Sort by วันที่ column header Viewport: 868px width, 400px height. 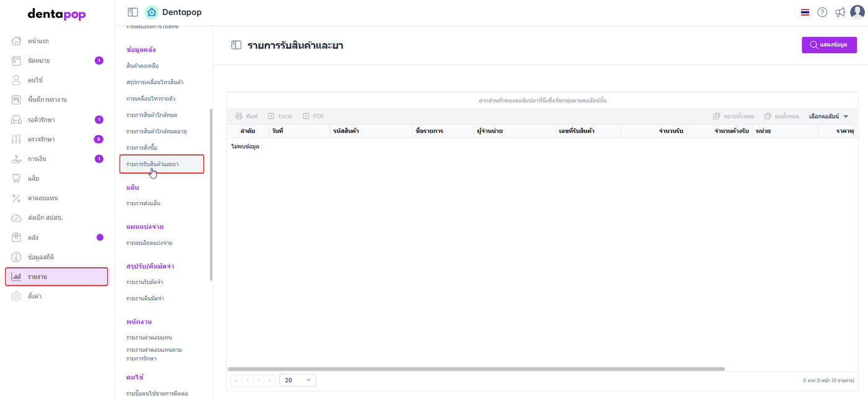299,131
